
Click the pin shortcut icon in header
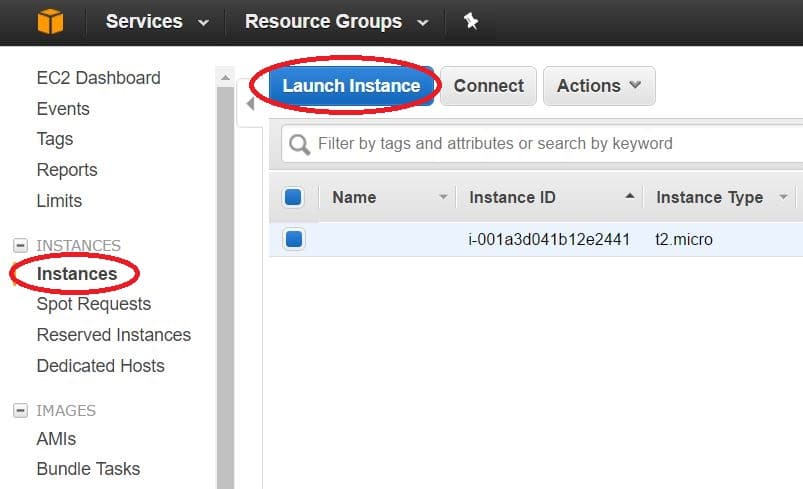(470, 21)
